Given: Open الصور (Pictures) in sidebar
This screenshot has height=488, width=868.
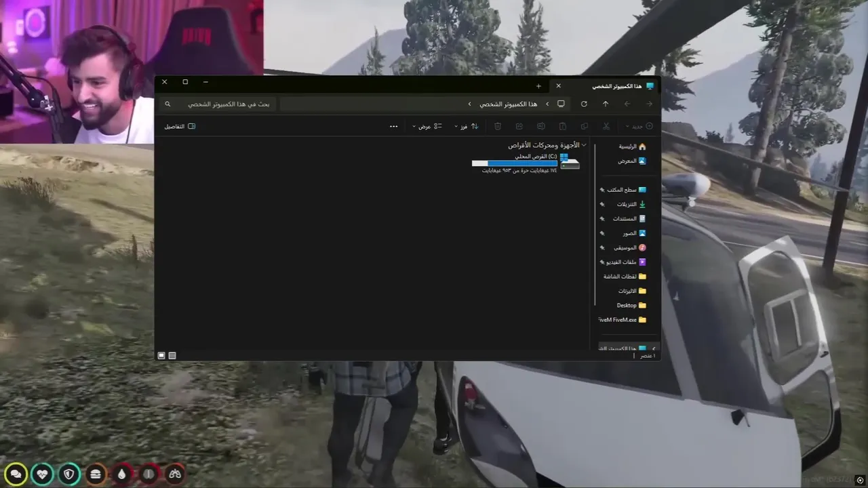Looking at the screenshot, I should click(x=635, y=233).
